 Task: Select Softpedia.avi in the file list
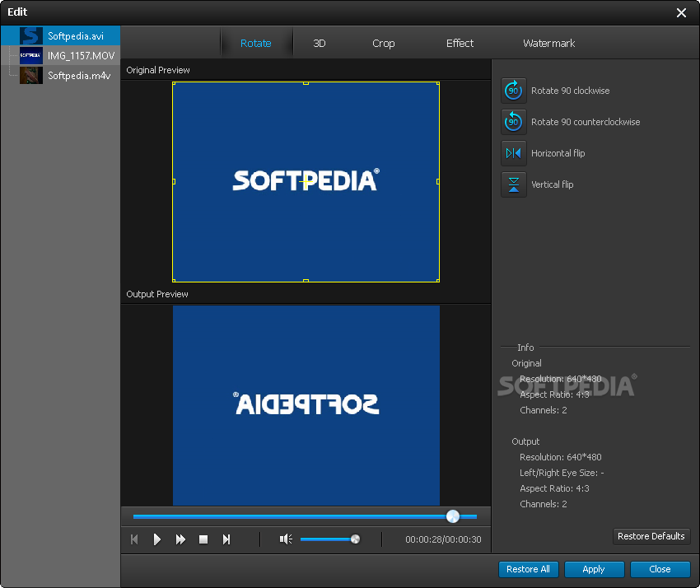(61, 35)
